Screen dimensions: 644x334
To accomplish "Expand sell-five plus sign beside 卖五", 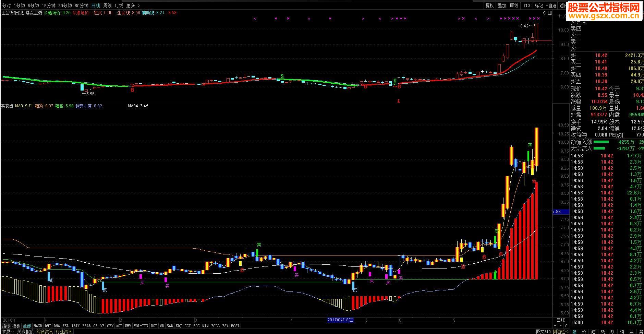I will [584, 23].
